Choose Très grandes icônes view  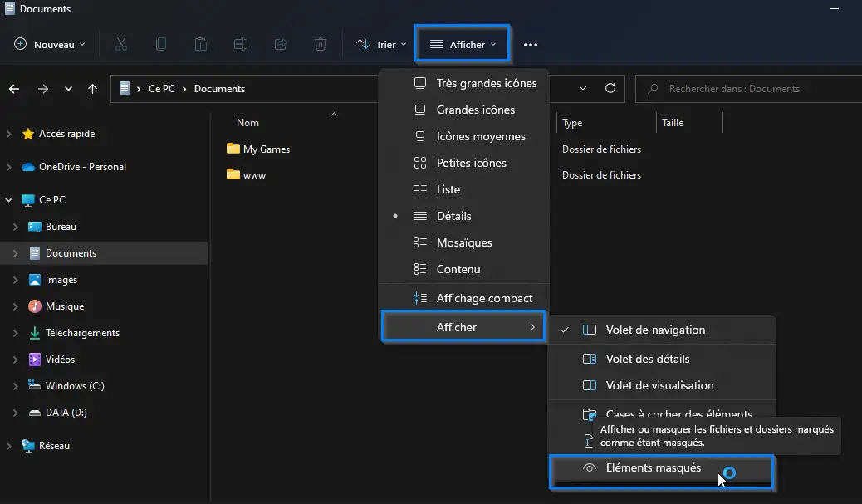[x=464, y=84]
